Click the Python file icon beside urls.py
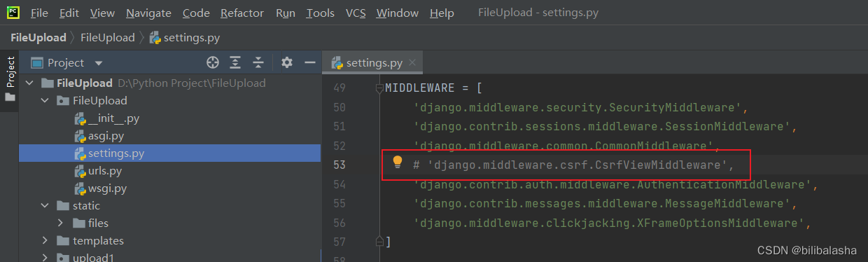 click(80, 171)
